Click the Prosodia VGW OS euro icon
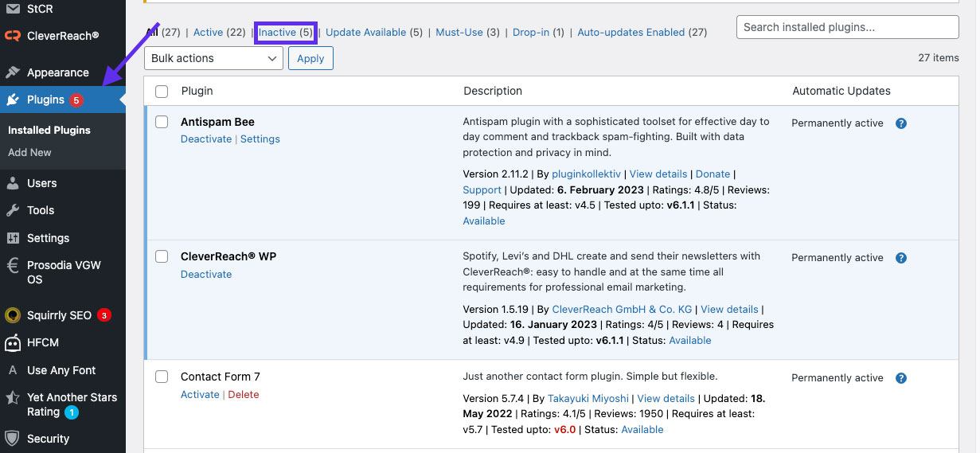980x453 pixels. (12, 265)
